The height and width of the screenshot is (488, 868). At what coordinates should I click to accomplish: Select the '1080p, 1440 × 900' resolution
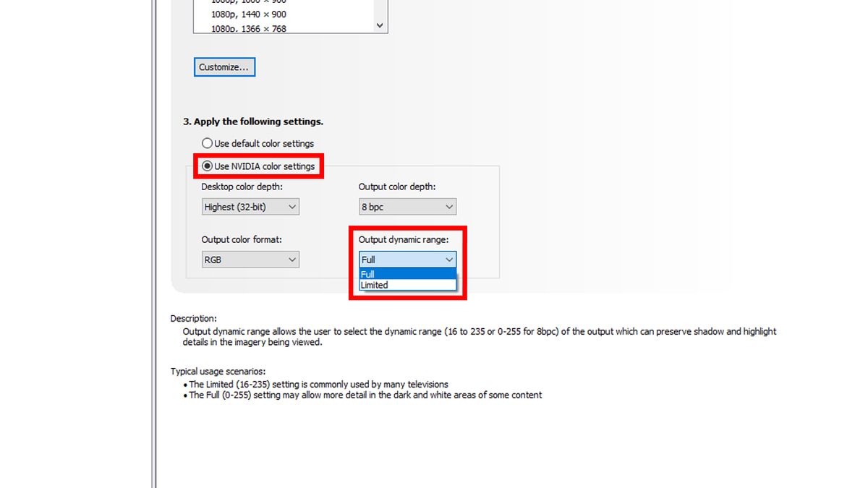pos(250,14)
